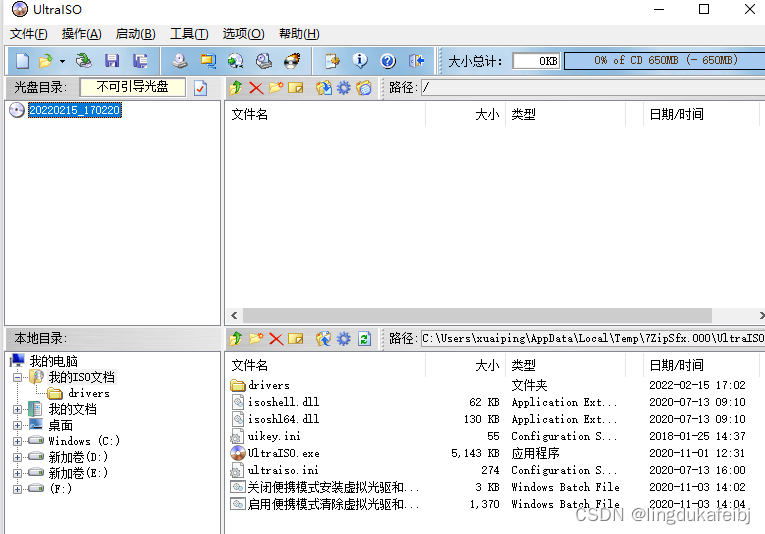This screenshot has width=765, height=534.
Task: Expand the 我的文档 tree node
Action: (18, 409)
